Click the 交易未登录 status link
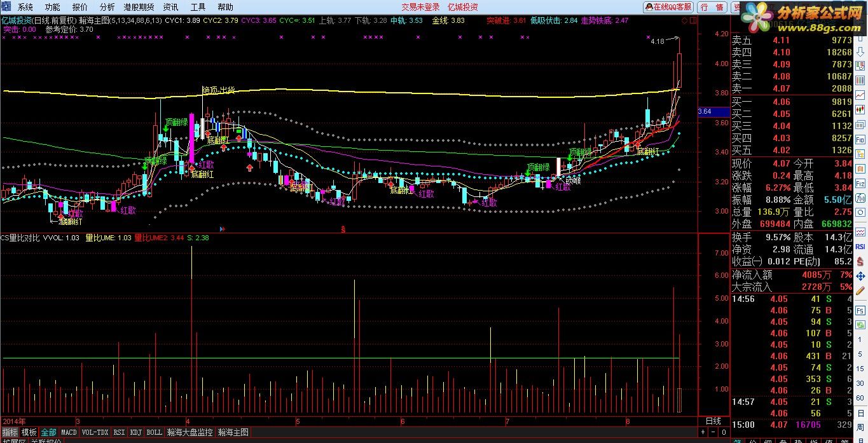The width and height of the screenshot is (868, 443). (420, 7)
